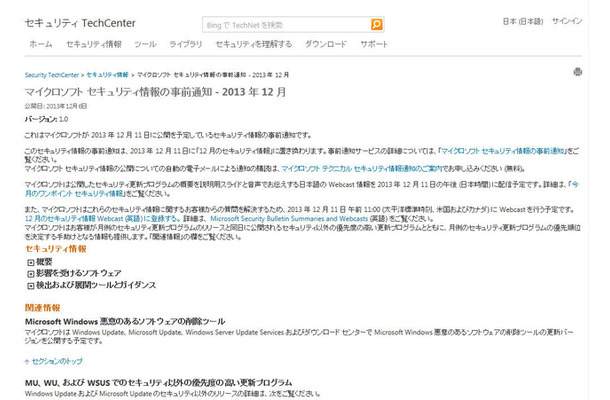Open 12 月のセキュリティ情報 Webcast registration link
This screenshot has width=610, height=400.
(x=102, y=219)
